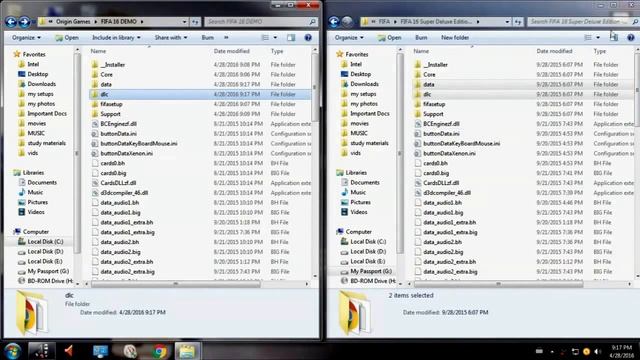Open Chrome from the taskbar
Screen dimensions: 640x360
coord(160,351)
